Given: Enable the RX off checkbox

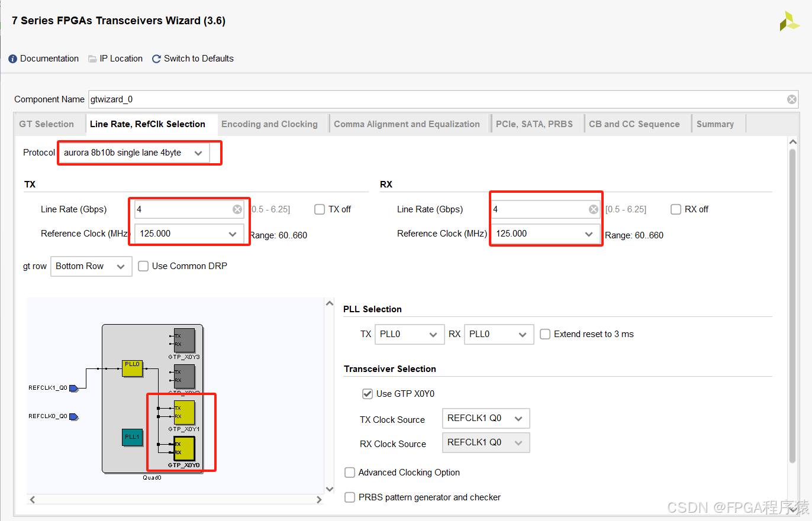Looking at the screenshot, I should pos(676,209).
